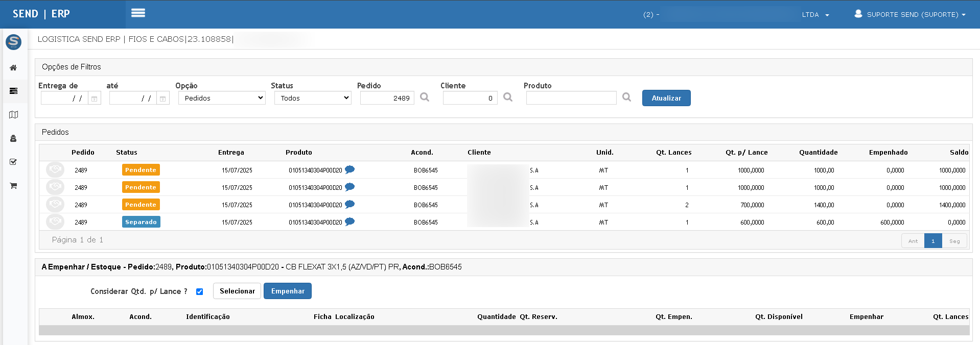Sort by Pedido column header
Viewport: 980px width, 345px height.
(x=83, y=152)
